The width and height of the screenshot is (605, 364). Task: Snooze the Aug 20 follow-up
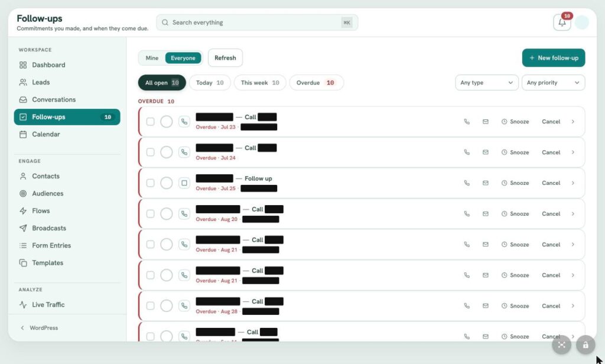pos(515,213)
